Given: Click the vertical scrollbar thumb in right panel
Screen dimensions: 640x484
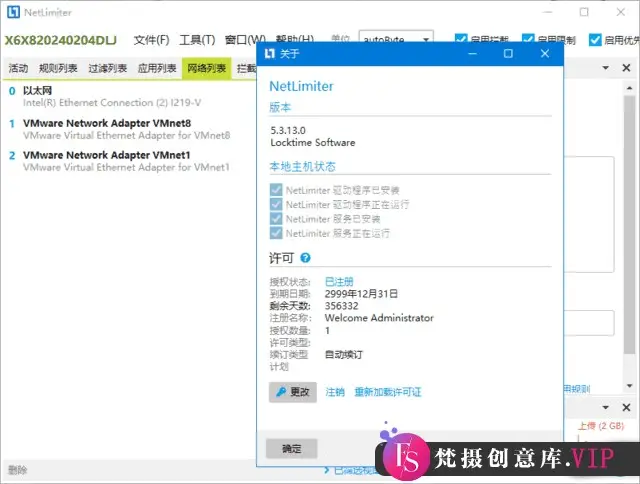Looking at the screenshot, I should click(629, 225).
